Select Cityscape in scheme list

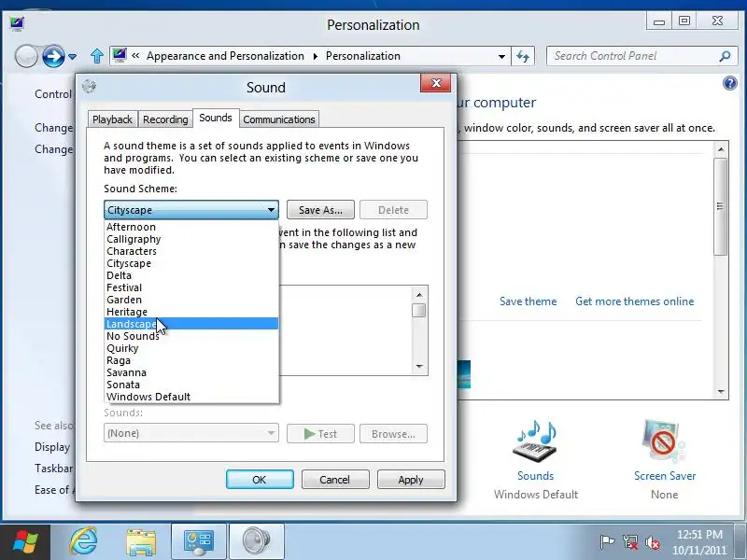(191, 263)
